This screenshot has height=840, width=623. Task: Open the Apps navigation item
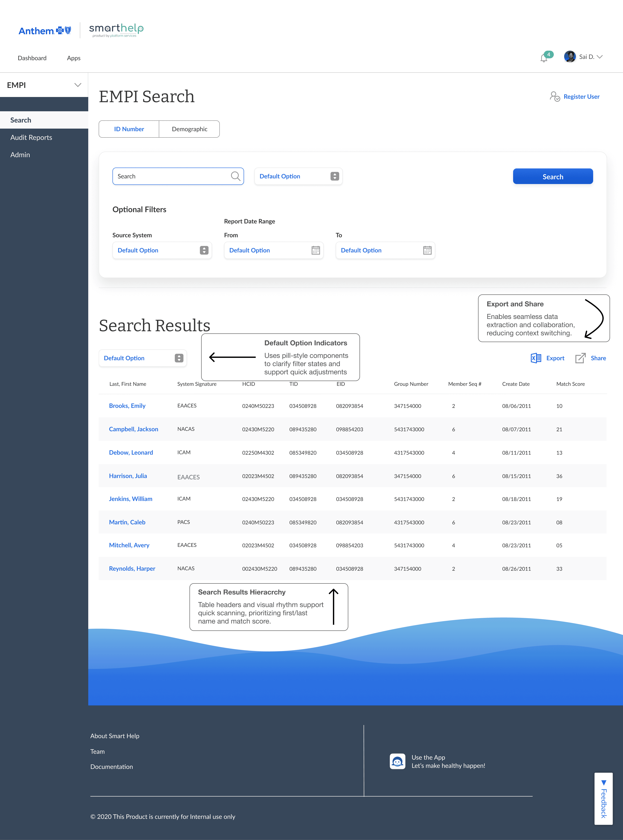[x=73, y=58]
